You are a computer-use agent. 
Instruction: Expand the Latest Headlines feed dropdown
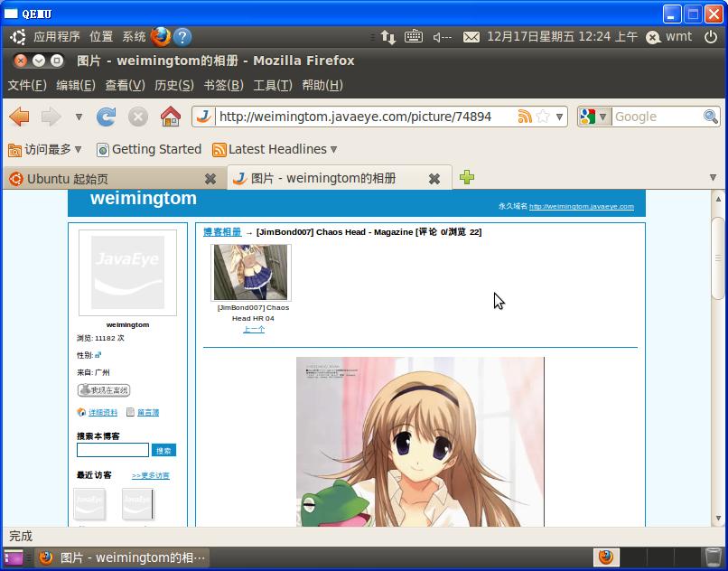pos(334,150)
